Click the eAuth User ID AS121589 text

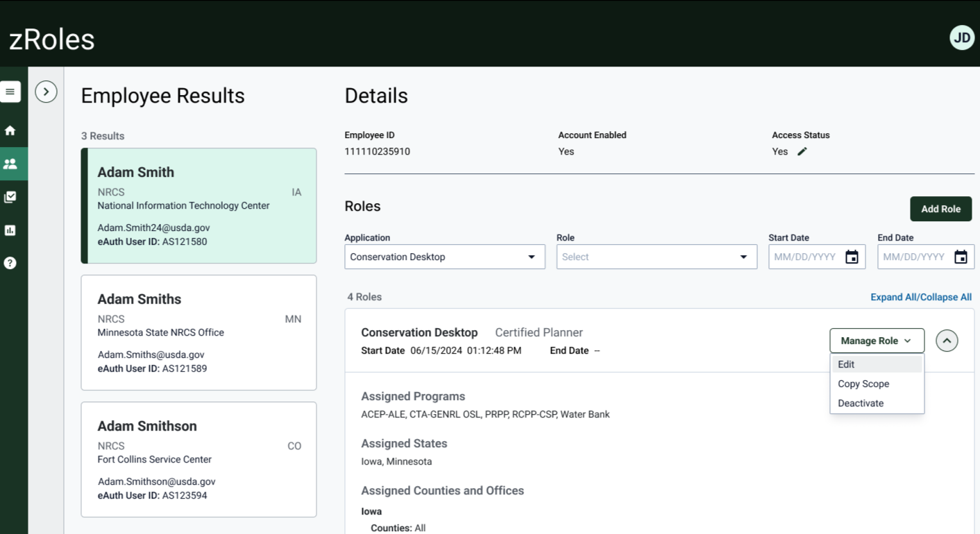pyautogui.click(x=152, y=368)
